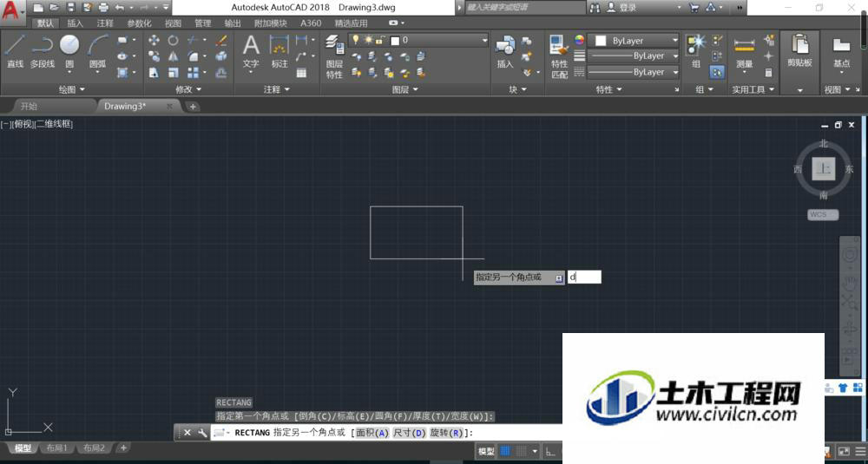Click the Offset tool icon
Viewport: 868px width, 464px height.
coord(221,73)
